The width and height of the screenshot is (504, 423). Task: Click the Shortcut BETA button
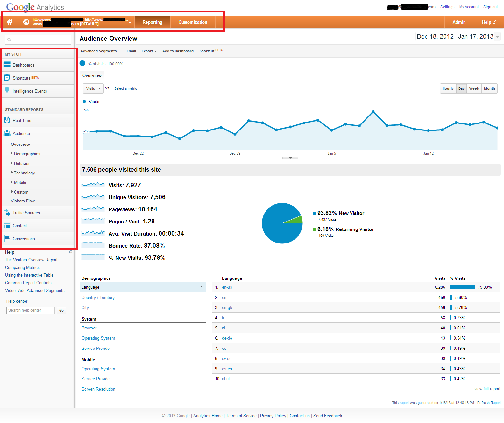(211, 51)
